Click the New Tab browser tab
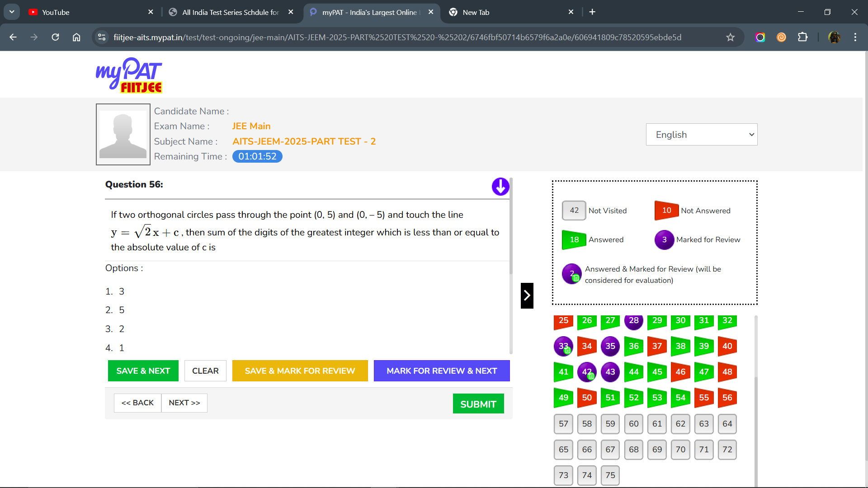Image resolution: width=868 pixels, height=488 pixels. pyautogui.click(x=509, y=12)
